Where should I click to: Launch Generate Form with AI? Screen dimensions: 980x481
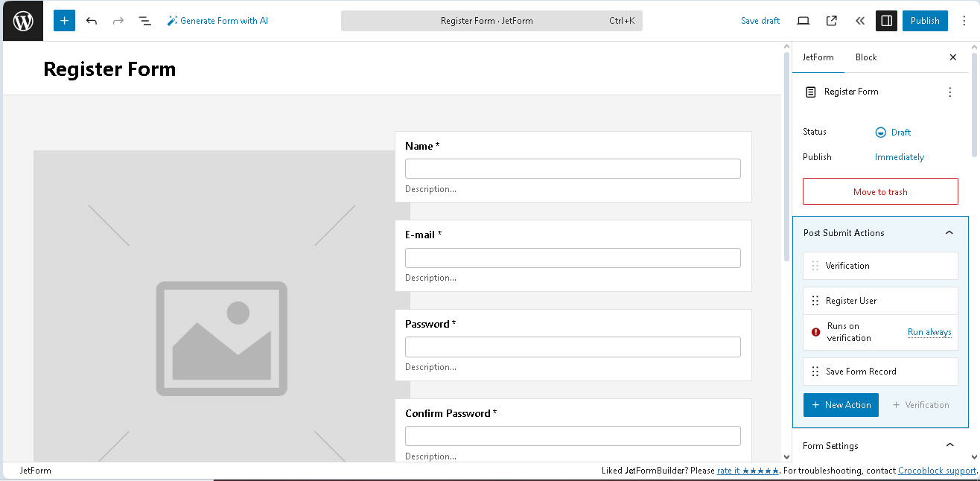pyautogui.click(x=217, y=20)
